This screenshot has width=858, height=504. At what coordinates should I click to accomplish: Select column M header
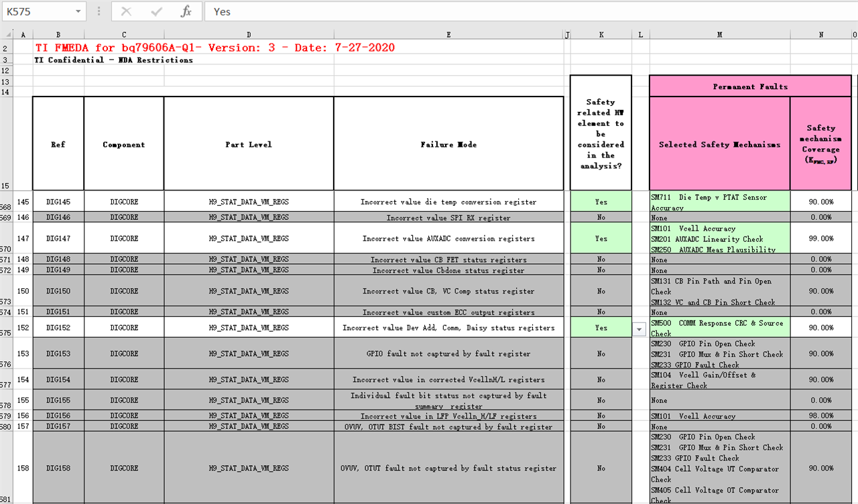[719, 35]
